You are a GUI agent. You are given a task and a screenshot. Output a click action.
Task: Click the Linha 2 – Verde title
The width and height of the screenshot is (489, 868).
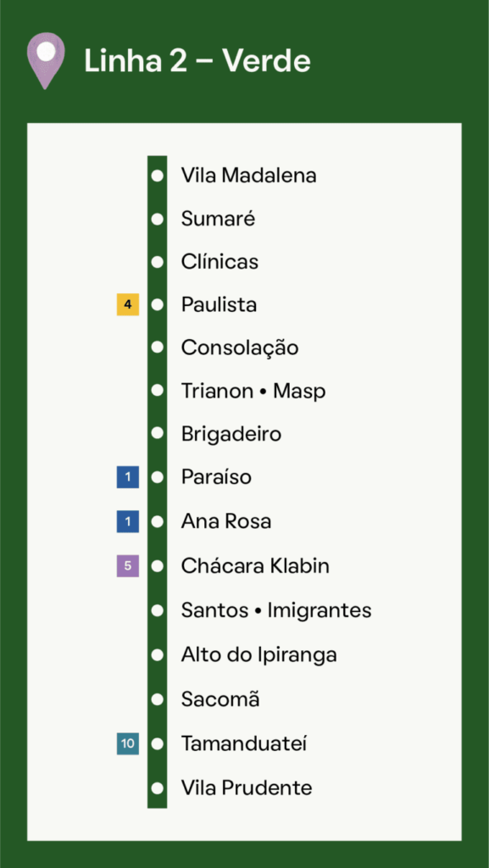[197, 61]
